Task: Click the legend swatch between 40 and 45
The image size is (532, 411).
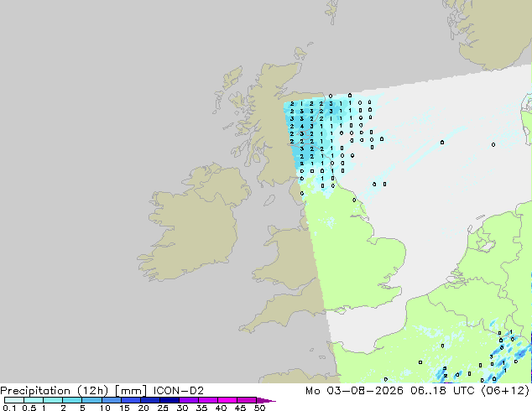Action: point(227,400)
